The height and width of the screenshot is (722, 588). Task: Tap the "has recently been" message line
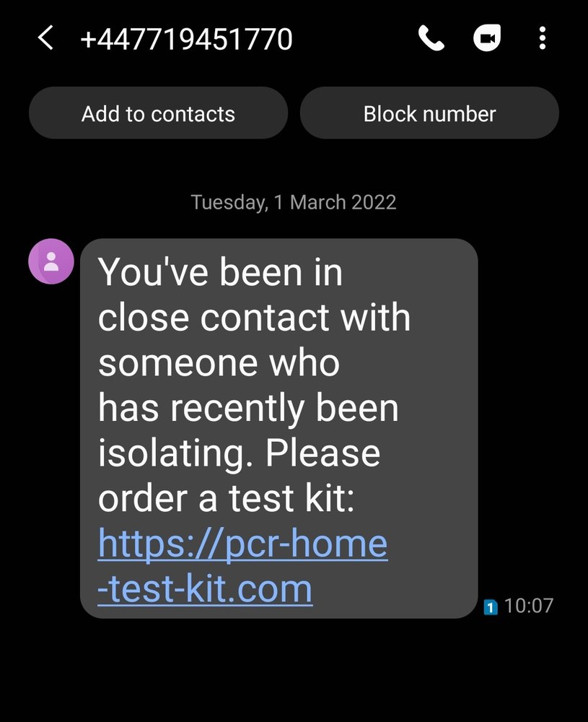point(248,409)
